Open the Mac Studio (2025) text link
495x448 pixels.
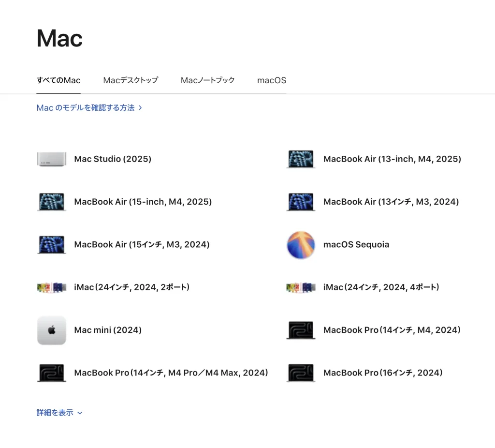(113, 159)
